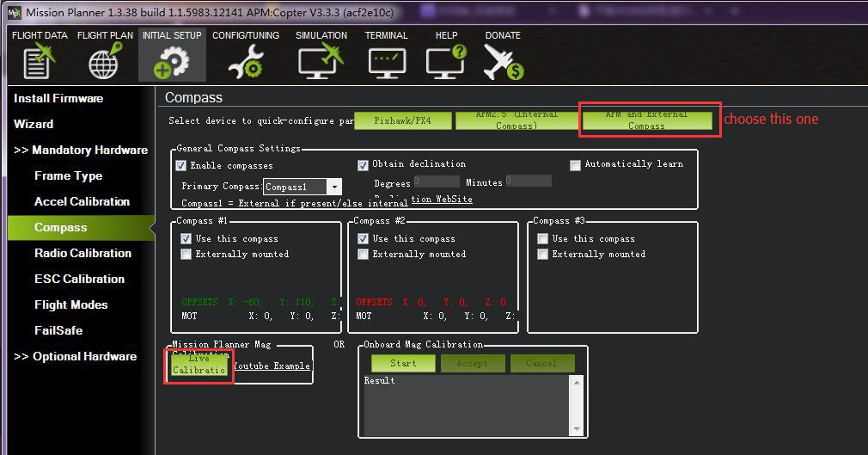Select the Initial Setup gear icon
Image resolution: width=868 pixels, height=455 pixels.
coord(172,62)
